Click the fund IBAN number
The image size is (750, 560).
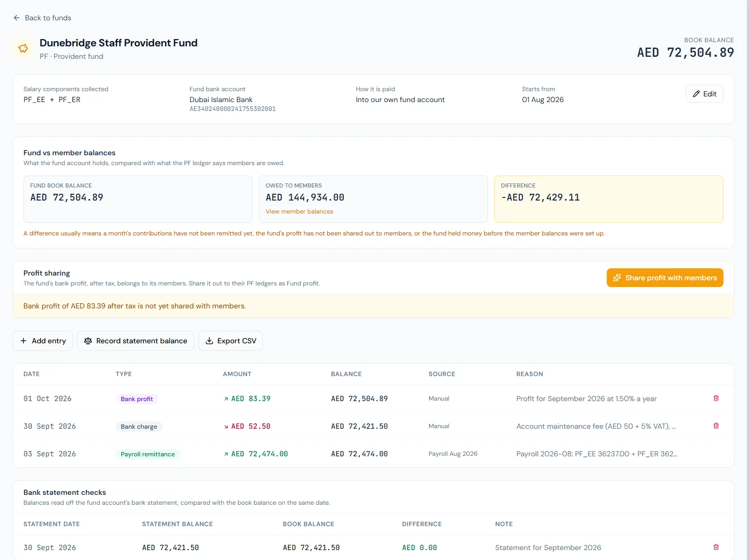click(233, 109)
